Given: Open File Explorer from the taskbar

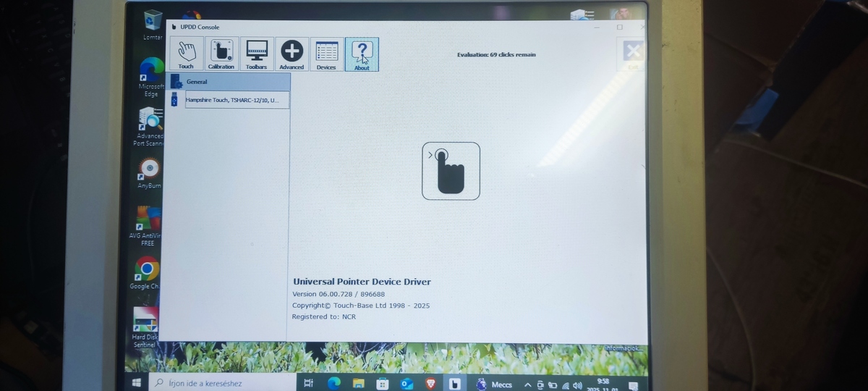Looking at the screenshot, I should 358,384.
